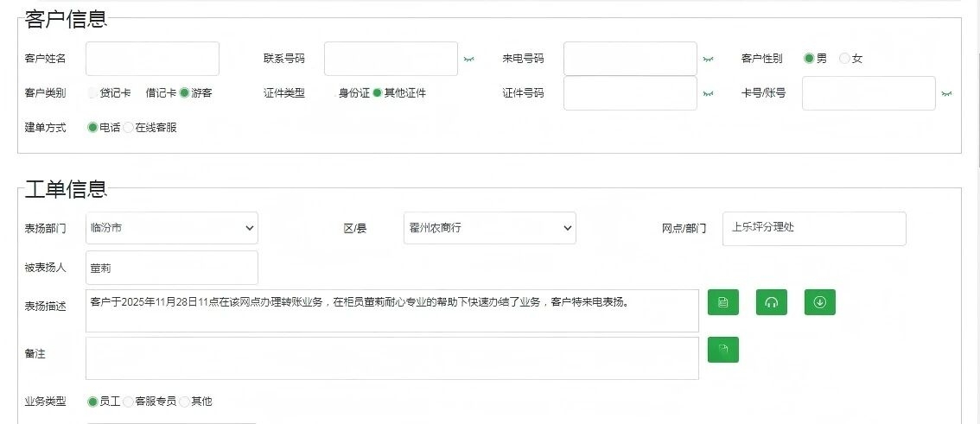Expand the 区/县 dropdown showing 霍州农商行
The image size is (980, 424).
point(489,228)
